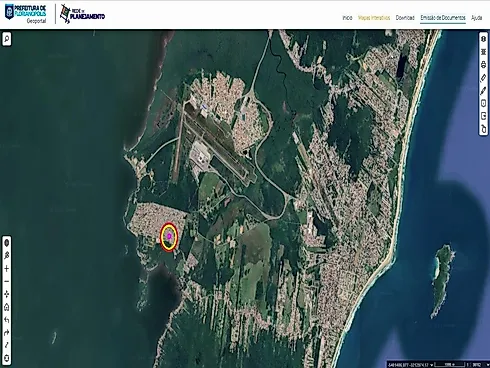Open the Ajuda menu item
Viewport: 490px width, 368px height.
[x=476, y=18]
